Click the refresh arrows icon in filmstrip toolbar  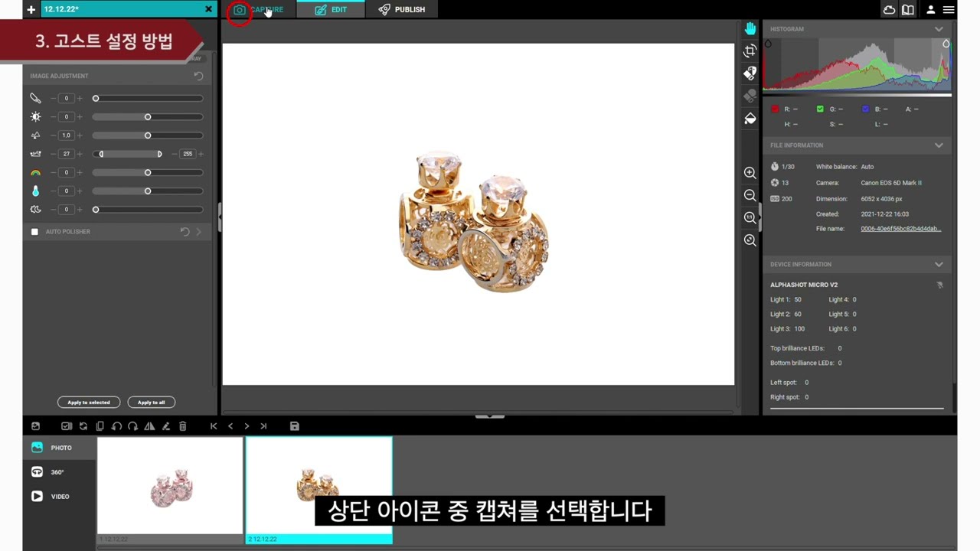coord(83,426)
